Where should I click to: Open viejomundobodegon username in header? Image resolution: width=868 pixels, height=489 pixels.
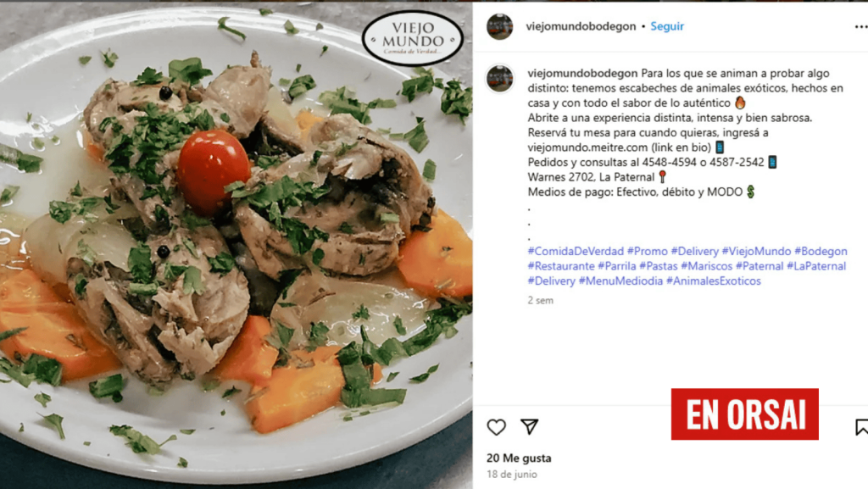581,26
